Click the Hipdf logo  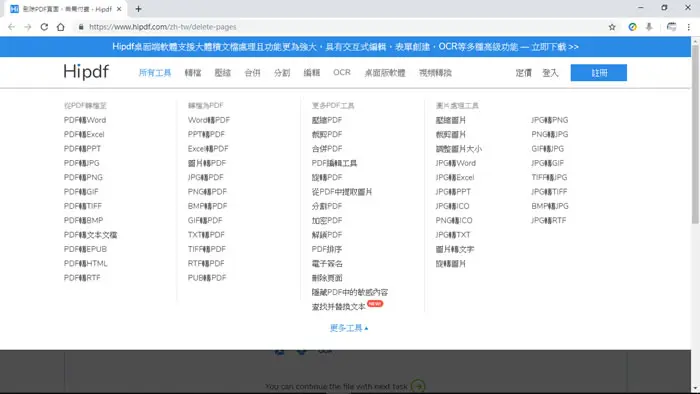(86, 72)
